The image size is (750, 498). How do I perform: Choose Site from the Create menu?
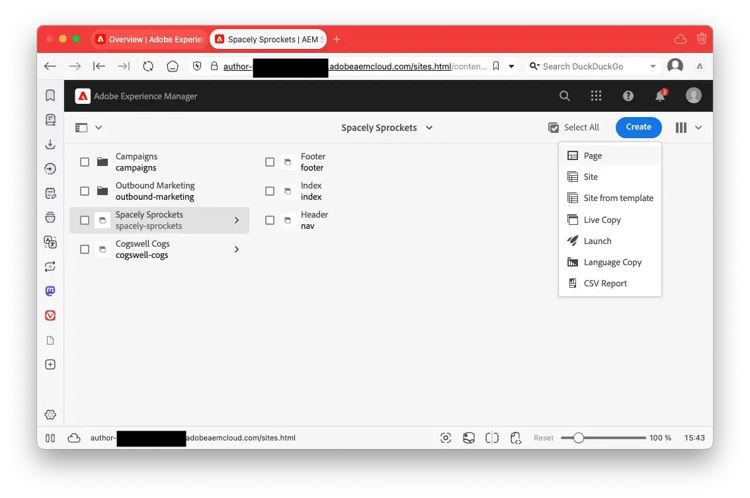pyautogui.click(x=610, y=177)
